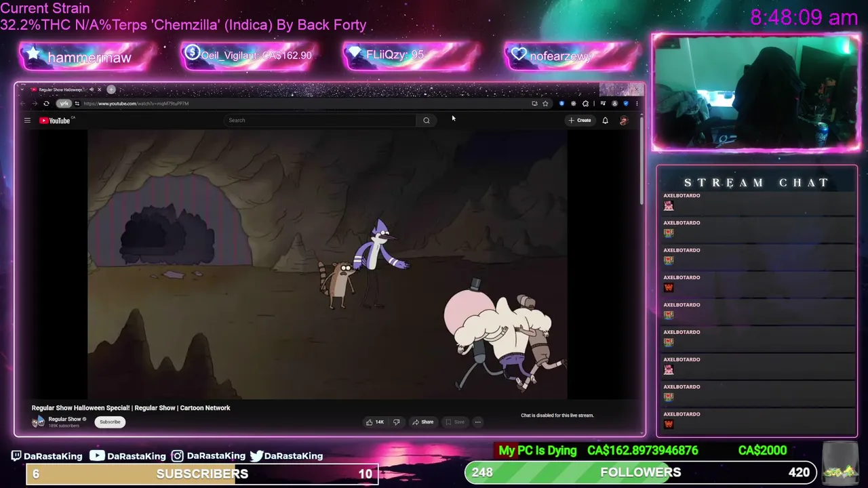Click the video title text
Viewport: 868px width, 488px height.
click(x=131, y=408)
